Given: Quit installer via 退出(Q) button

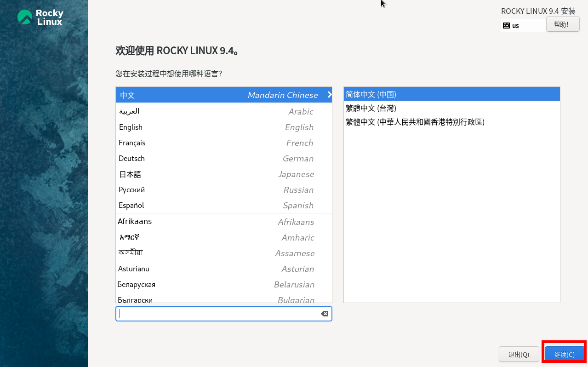Looking at the screenshot, I should point(519,355).
